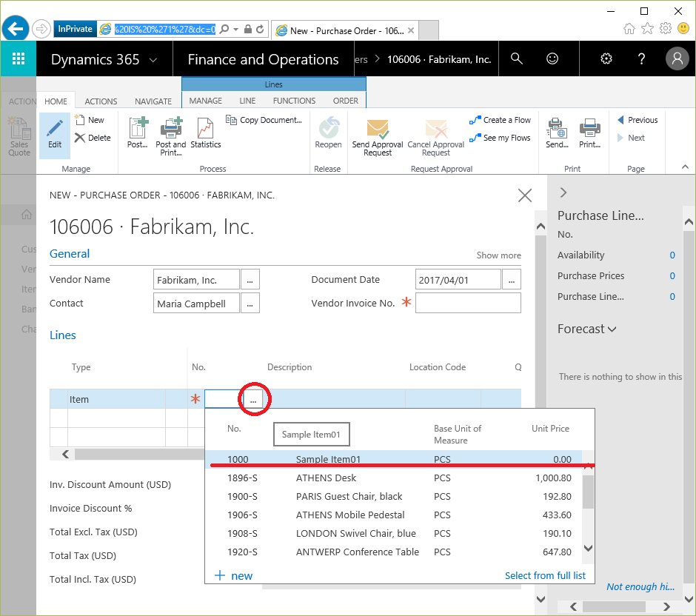Open help with the question mark icon
The height and width of the screenshot is (616, 696).
tap(641, 58)
